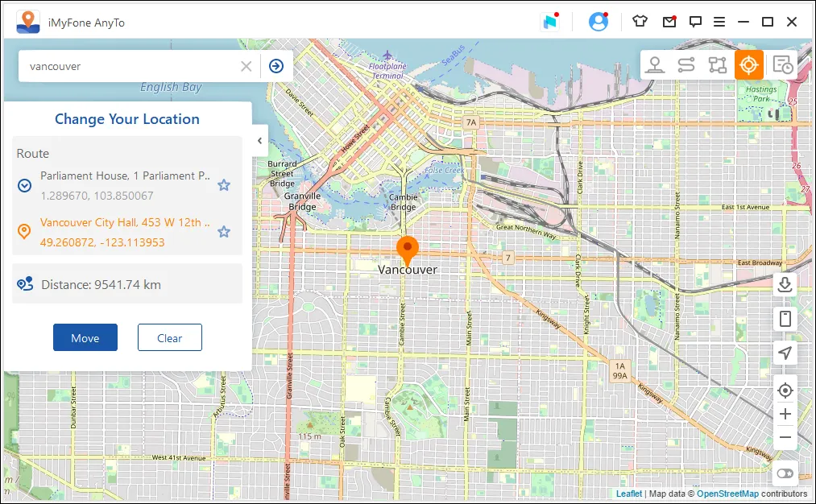Collapse the Change Your Location panel
This screenshot has width=816, height=504.
259,141
